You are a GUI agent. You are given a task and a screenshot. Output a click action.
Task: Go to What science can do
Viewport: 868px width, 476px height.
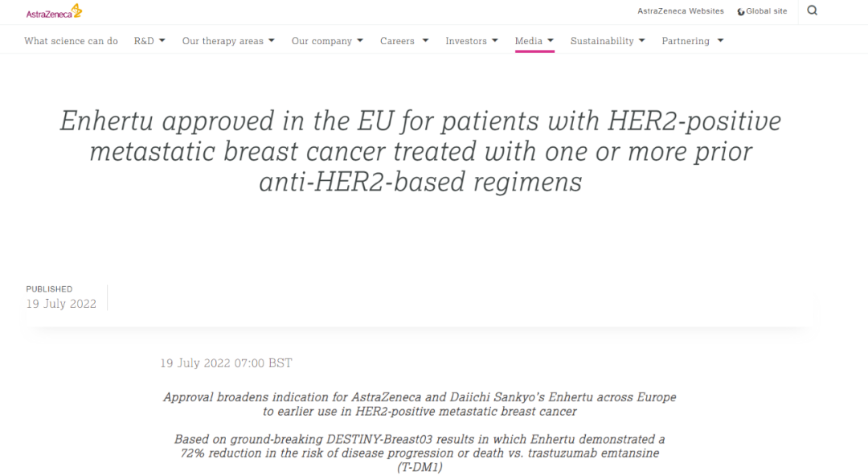click(x=71, y=41)
